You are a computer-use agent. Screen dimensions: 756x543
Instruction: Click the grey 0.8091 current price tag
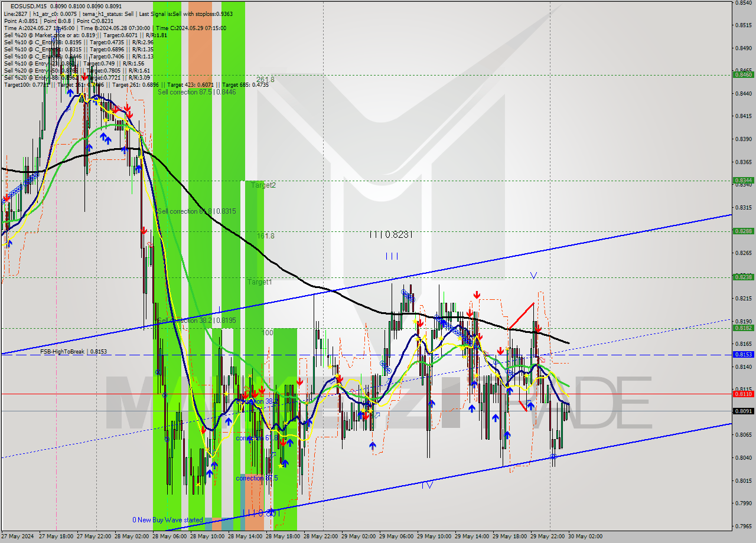(x=743, y=411)
